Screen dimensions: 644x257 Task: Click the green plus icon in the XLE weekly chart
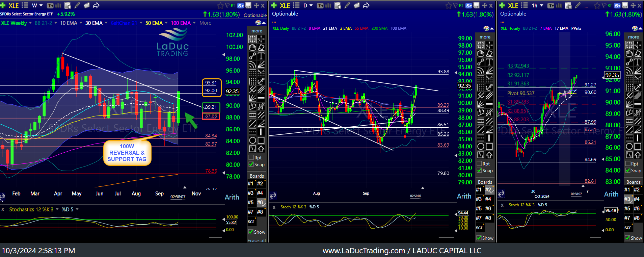pos(3,5)
